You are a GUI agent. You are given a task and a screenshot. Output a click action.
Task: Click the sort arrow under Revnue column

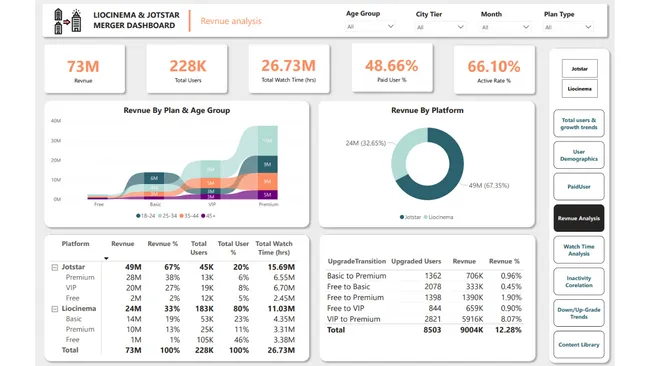pyautogui.click(x=106, y=258)
